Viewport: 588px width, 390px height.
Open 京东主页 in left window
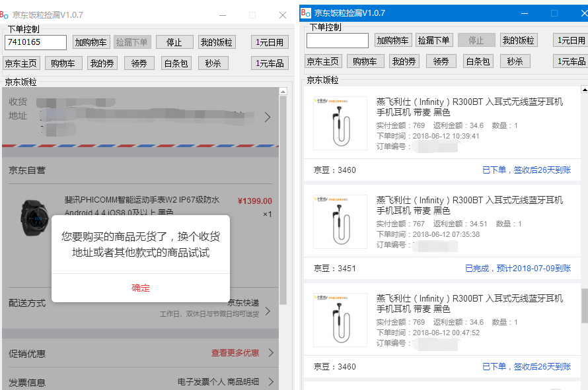[21, 63]
